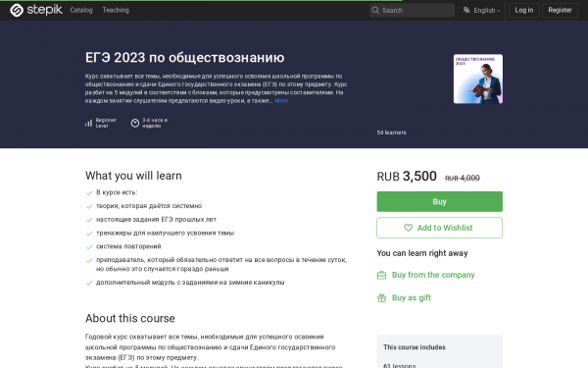
Task: Click checkmark beside 'В курсе есть:'
Action: (89, 193)
